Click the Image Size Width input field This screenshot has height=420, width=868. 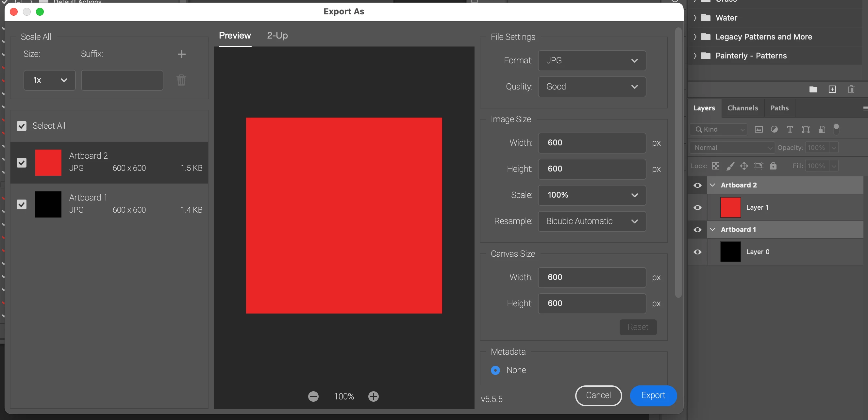tap(592, 143)
